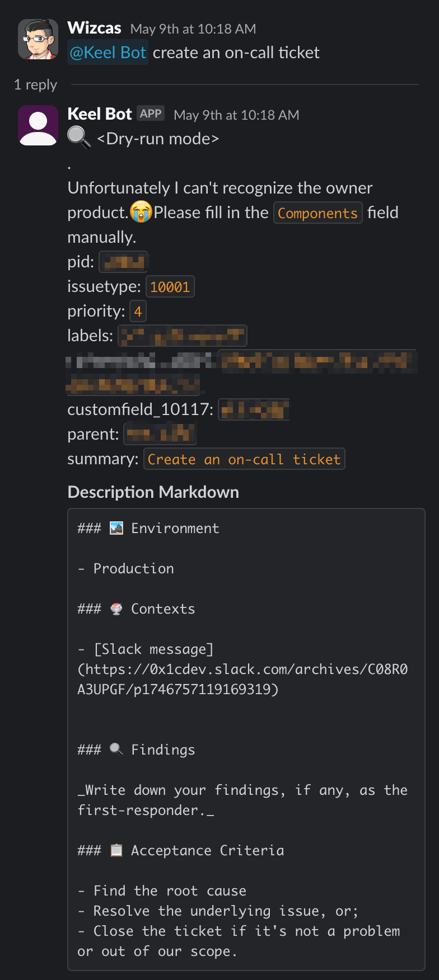
Task: Click the Components inline code tag
Action: tap(317, 213)
